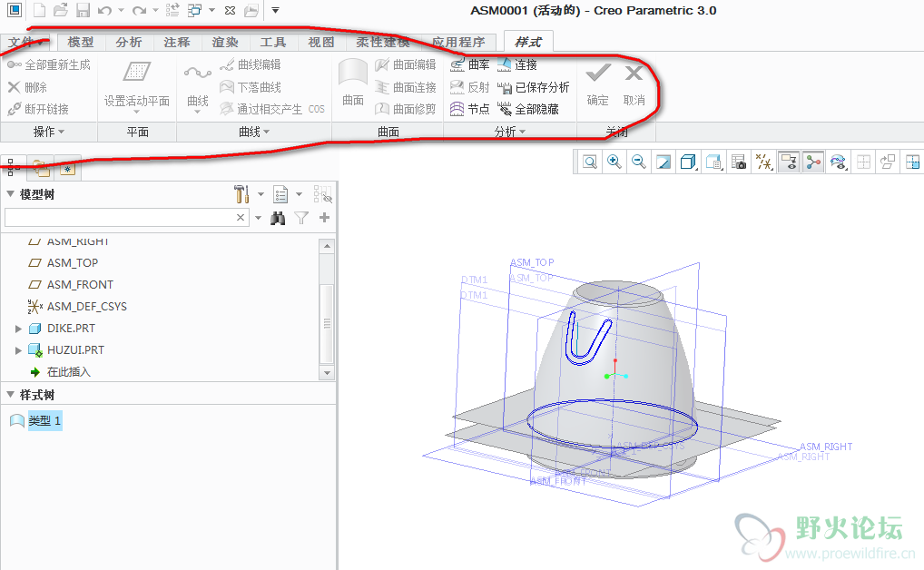
Task: Click the Zoom in icon in graphics toolbar
Action: pos(614,162)
